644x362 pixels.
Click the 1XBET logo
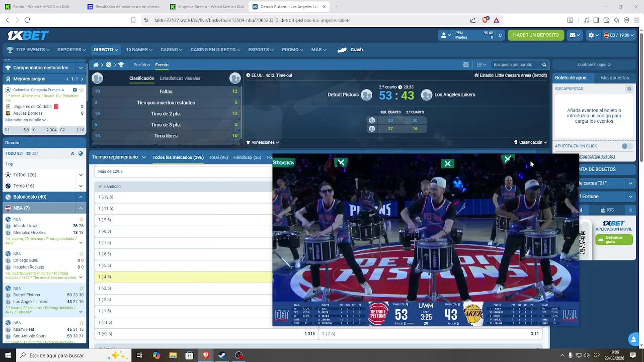pyautogui.click(x=28, y=35)
